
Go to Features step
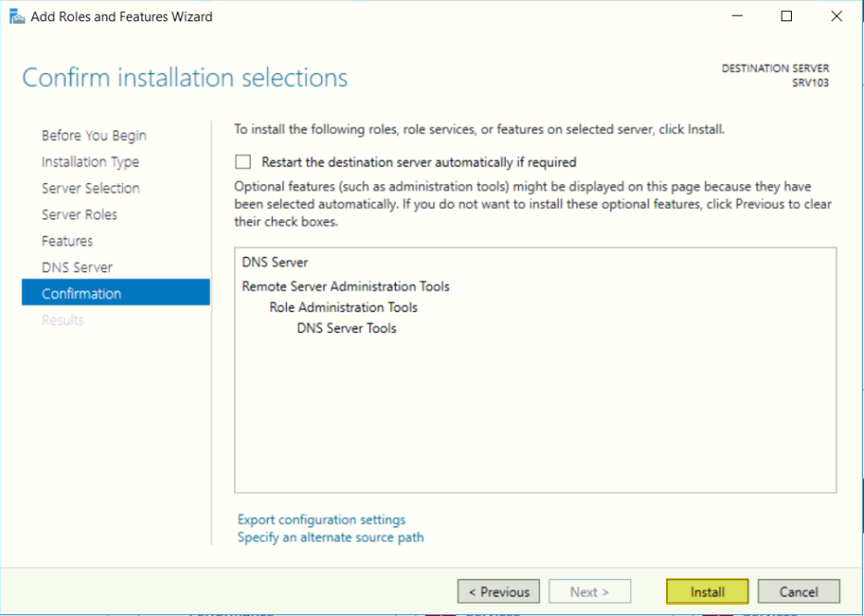click(x=68, y=241)
